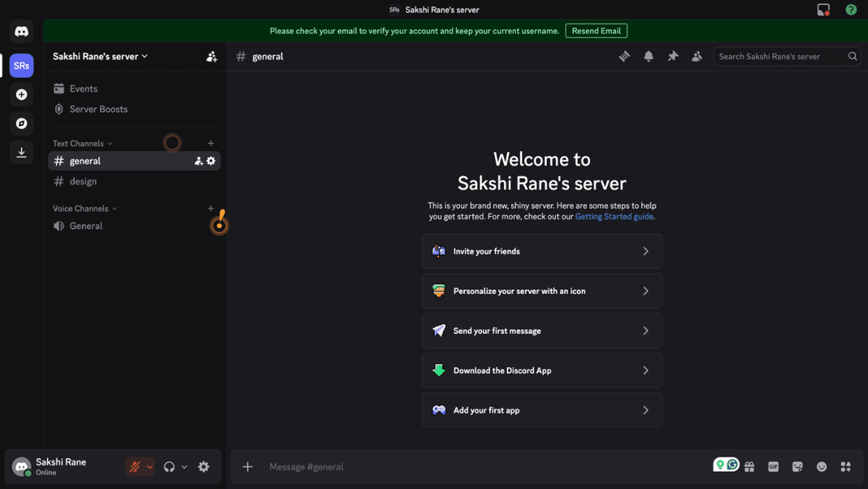Click Add your first app card
The height and width of the screenshot is (489, 868).
click(542, 410)
